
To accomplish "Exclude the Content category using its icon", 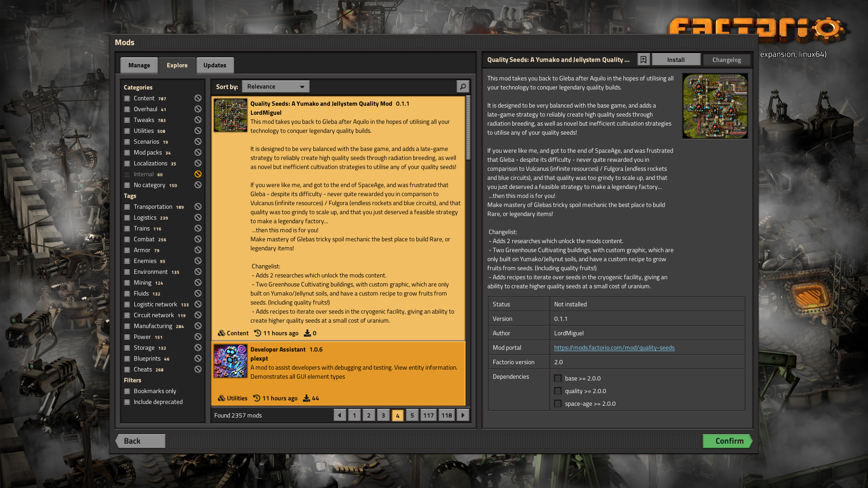I will [198, 98].
